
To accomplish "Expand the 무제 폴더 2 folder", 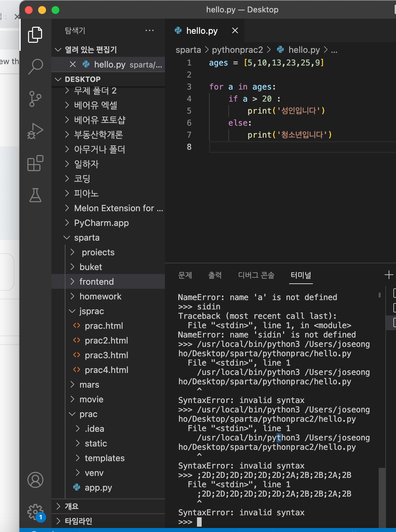I will click(x=108, y=91).
